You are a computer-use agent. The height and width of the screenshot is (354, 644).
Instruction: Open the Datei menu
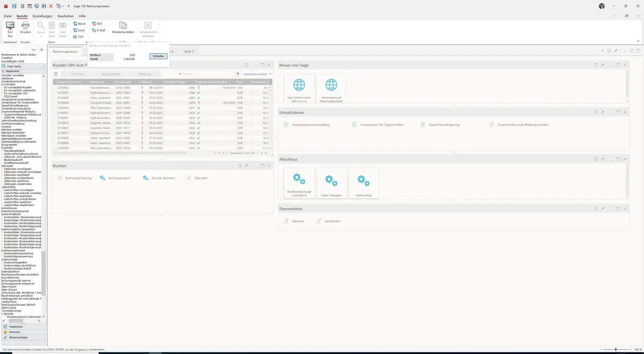point(8,16)
